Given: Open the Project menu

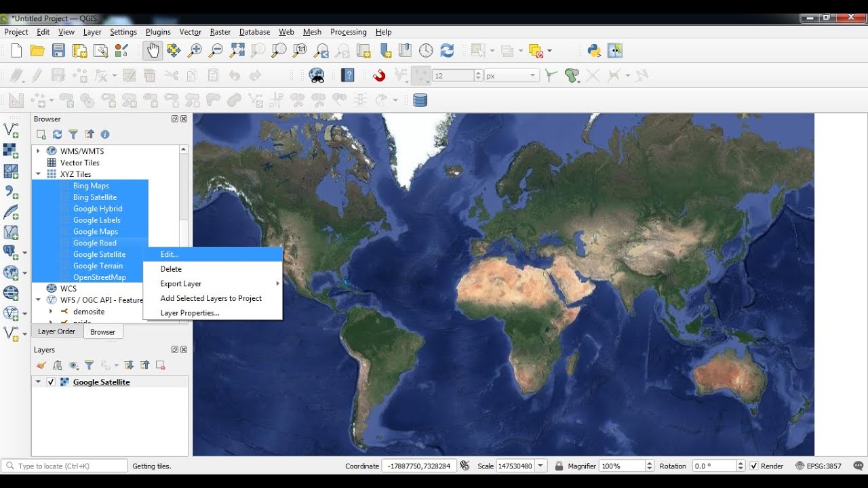Looking at the screenshot, I should pyautogui.click(x=16, y=32).
